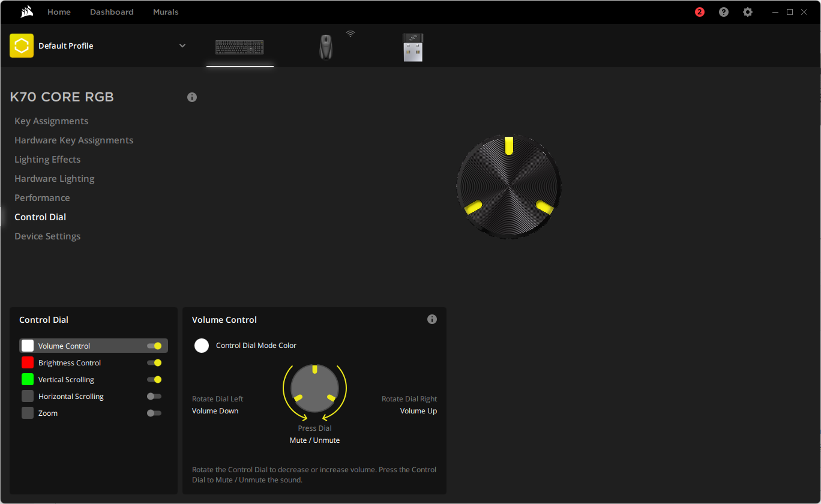Viewport: 821px width, 504px height.
Task: Select the keyboard device icon
Action: click(x=240, y=47)
